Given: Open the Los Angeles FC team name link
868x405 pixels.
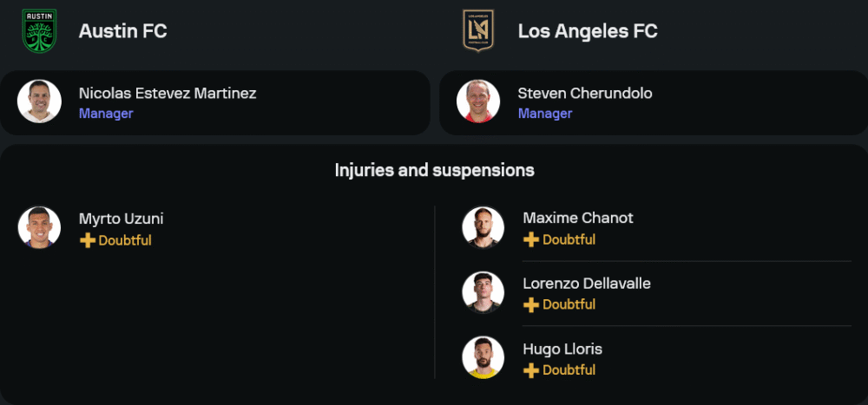Looking at the screenshot, I should 588,31.
